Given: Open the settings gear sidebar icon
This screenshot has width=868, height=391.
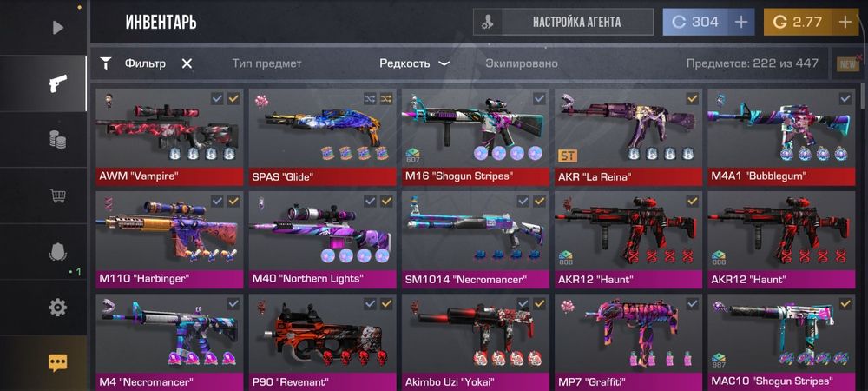Looking at the screenshot, I should [x=57, y=307].
